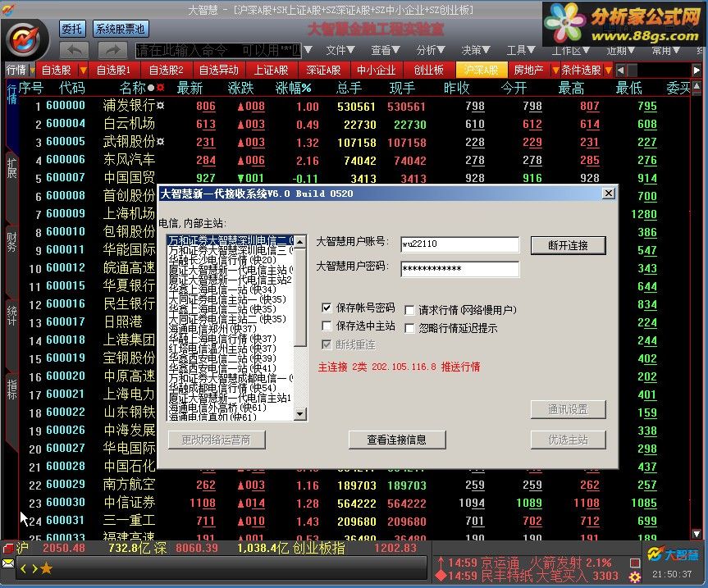Screen dimensions: 708x588
Task: Click the 涨幅% column header
Action: click(294, 88)
